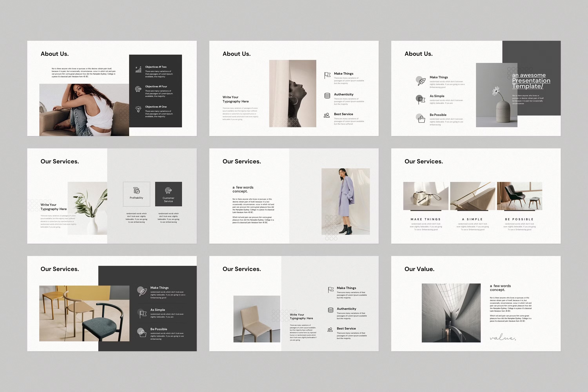Click the flag icon on the profile-portrait slide

(x=327, y=75)
